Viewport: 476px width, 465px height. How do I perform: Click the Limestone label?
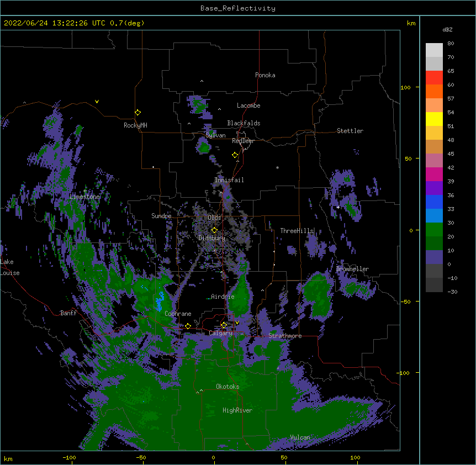tap(84, 197)
